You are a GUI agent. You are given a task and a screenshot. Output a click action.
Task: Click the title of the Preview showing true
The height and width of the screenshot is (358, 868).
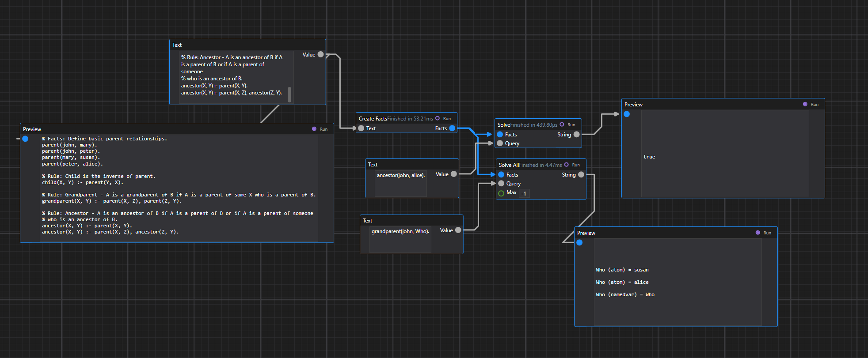coord(633,105)
